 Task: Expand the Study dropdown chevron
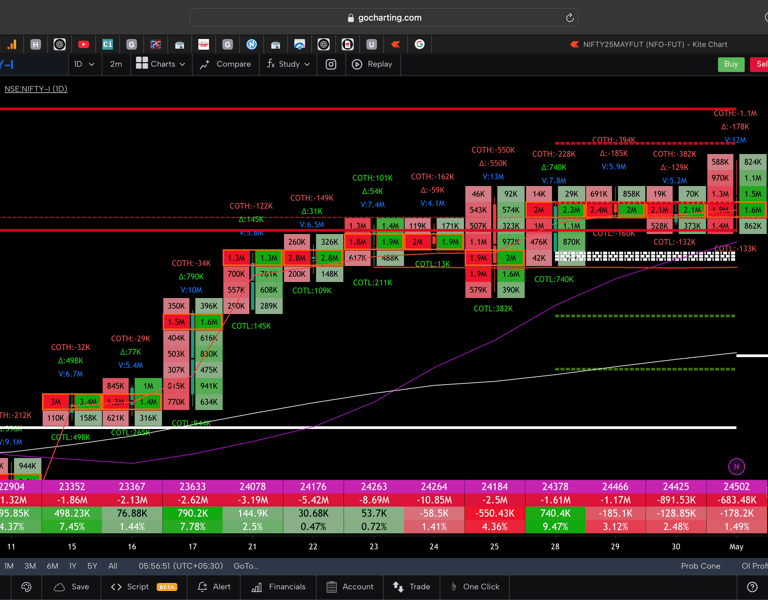[x=307, y=64]
